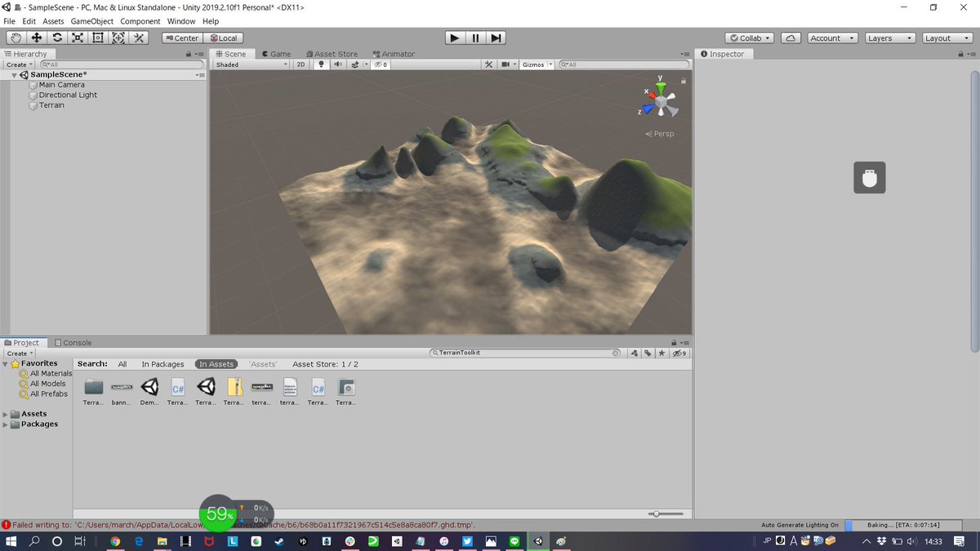
Task: Open custom editor tools wrench icon
Action: click(x=139, y=38)
